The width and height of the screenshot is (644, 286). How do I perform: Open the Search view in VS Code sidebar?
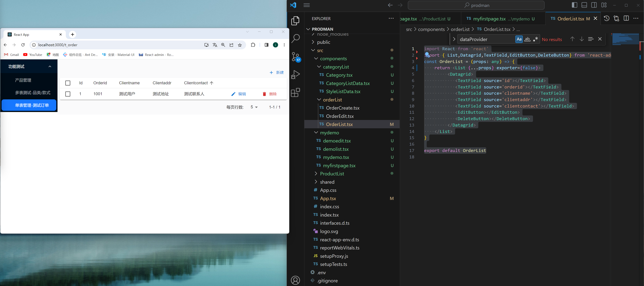(x=295, y=38)
